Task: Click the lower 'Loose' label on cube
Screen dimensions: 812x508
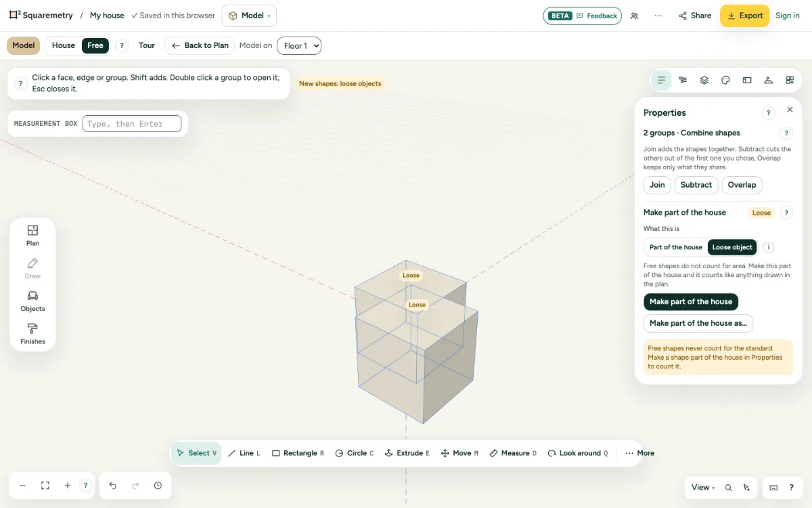Action: (417, 305)
